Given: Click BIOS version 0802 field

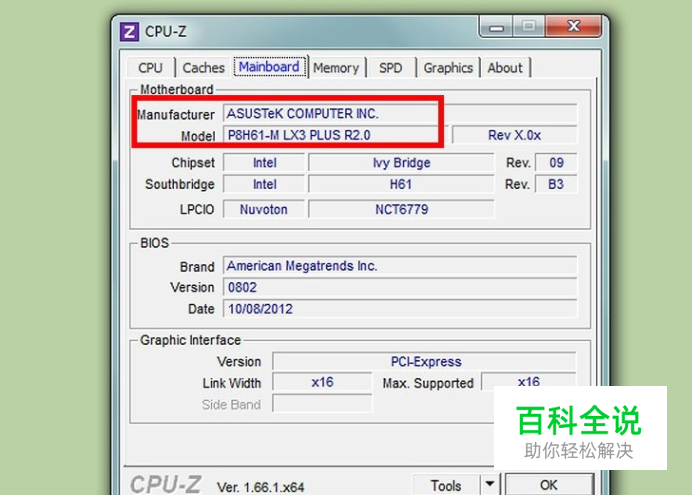Looking at the screenshot, I should [x=399, y=287].
